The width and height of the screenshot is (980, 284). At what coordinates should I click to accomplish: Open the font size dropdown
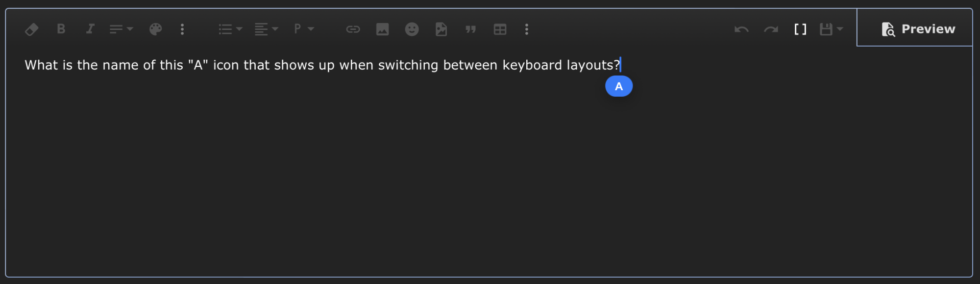(x=121, y=29)
